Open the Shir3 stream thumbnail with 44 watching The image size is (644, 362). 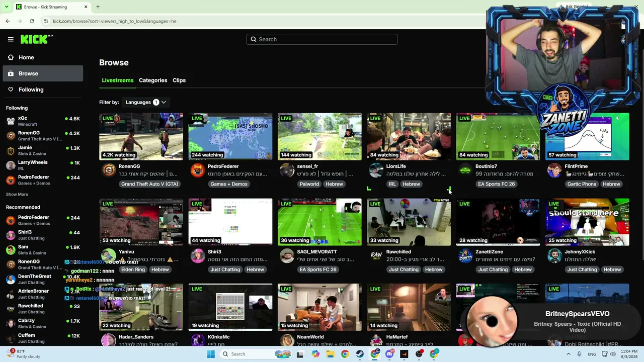(230, 222)
